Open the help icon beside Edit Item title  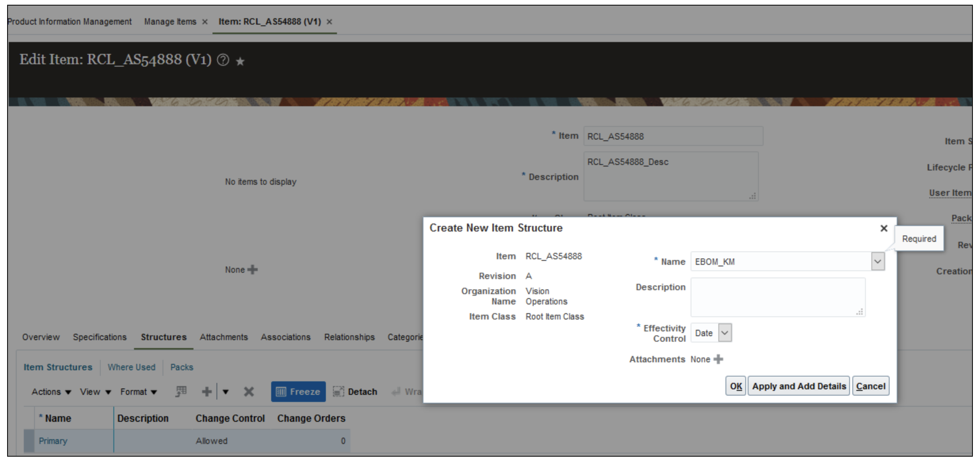223,60
